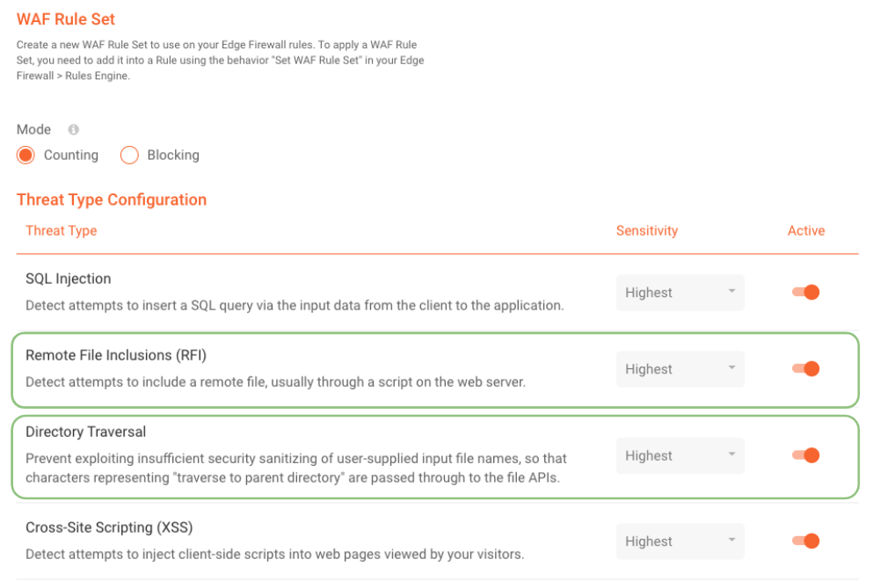Click the Directory Traversal description paragraph
873x588 pixels.
[296, 468]
